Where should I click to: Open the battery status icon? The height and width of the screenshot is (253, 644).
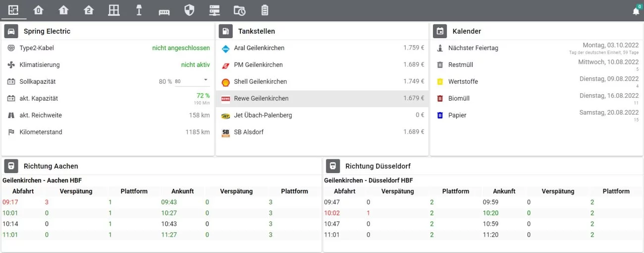[x=265, y=10]
